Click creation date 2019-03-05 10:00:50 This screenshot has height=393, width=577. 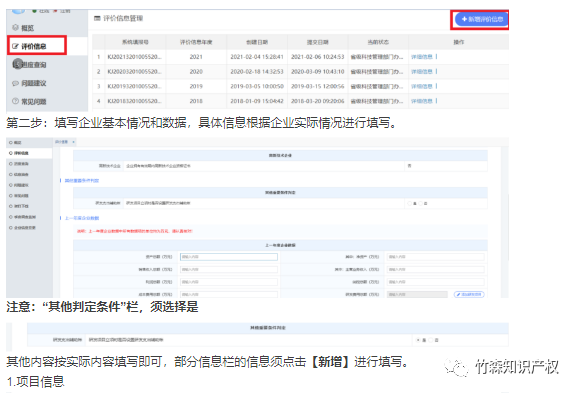pos(257,86)
